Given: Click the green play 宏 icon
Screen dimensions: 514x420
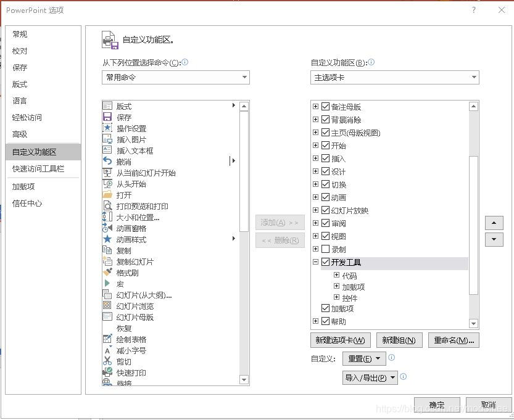Looking at the screenshot, I should pyautogui.click(x=107, y=283).
